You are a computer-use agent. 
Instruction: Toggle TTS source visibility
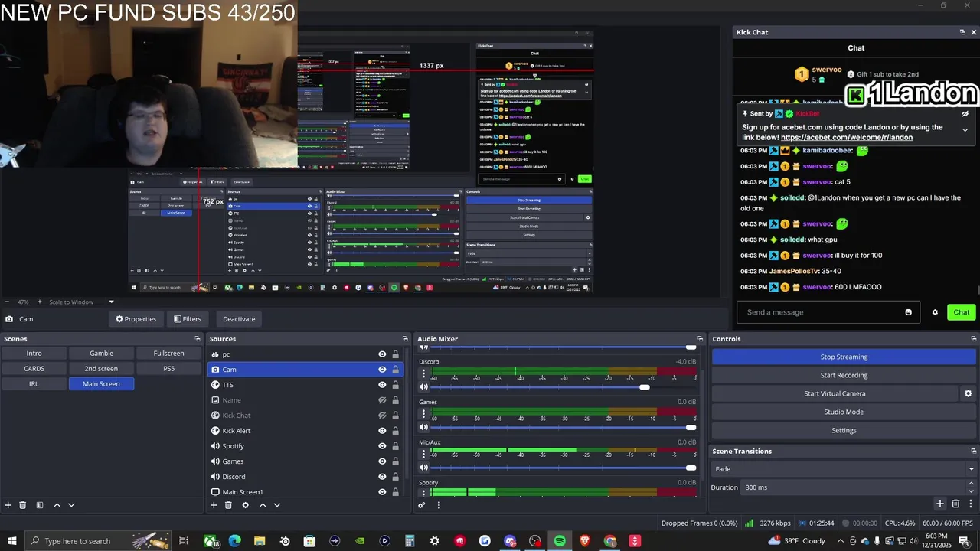[x=382, y=385]
